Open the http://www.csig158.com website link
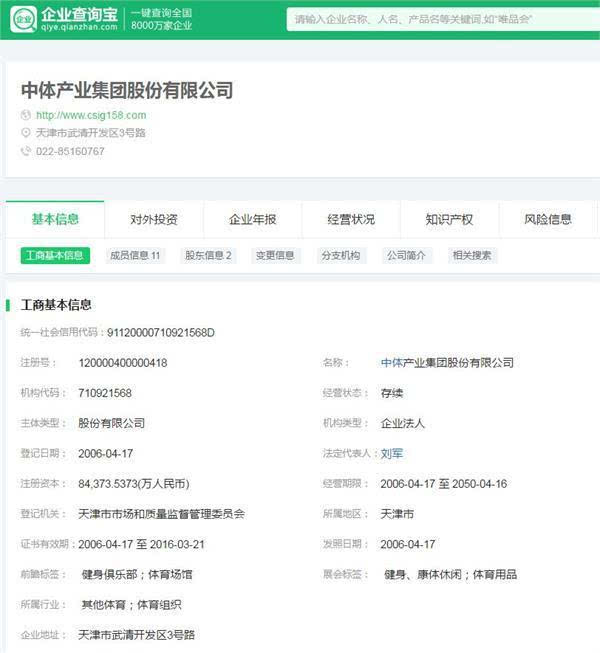Screen dimensions: 600x653 91,115
